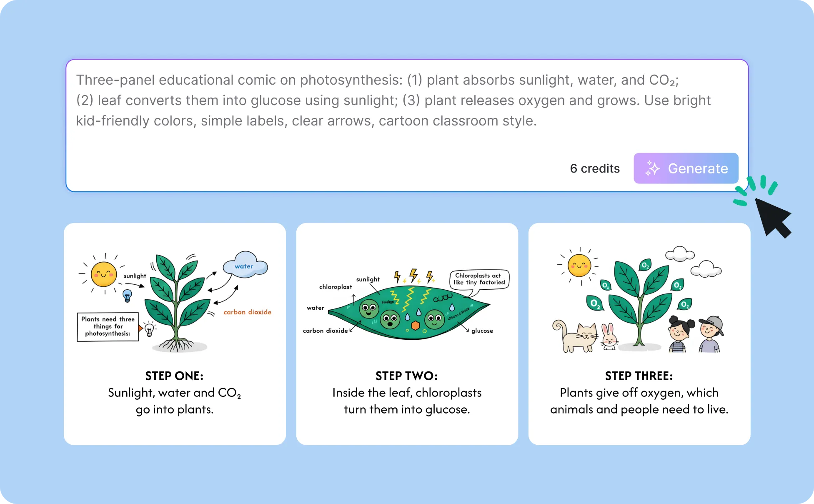
Task: Click the STEP ONE heading text
Action: tap(174, 376)
